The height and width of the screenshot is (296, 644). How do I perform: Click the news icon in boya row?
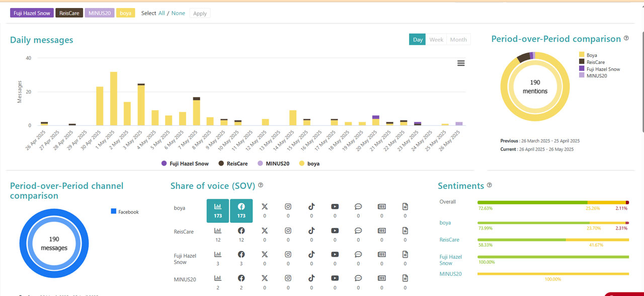[x=382, y=206]
